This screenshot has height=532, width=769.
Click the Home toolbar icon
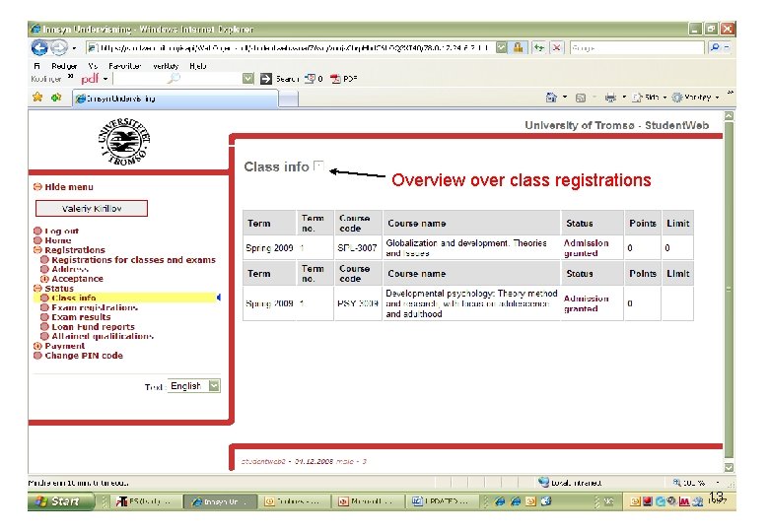[x=551, y=98]
